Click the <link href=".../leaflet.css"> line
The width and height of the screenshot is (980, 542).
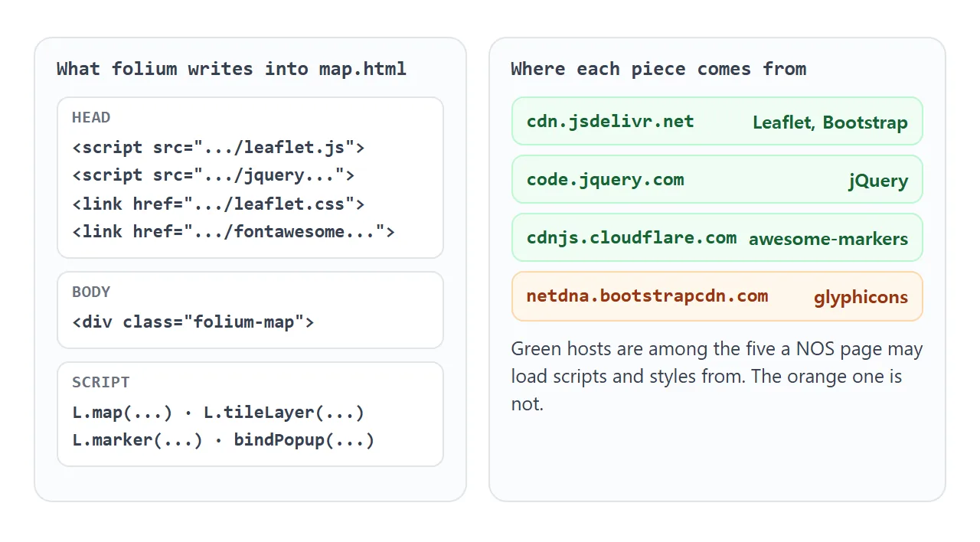click(218, 204)
